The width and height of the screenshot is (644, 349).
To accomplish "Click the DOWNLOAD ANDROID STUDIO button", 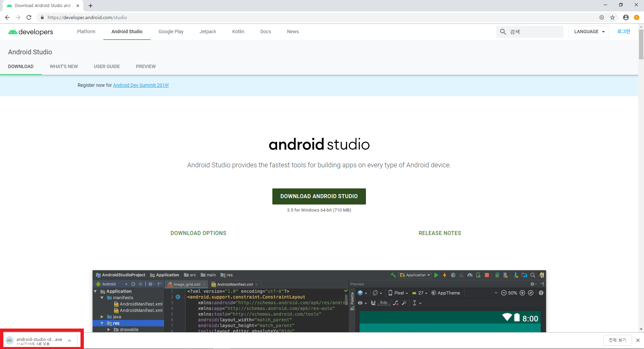I will click(x=319, y=196).
